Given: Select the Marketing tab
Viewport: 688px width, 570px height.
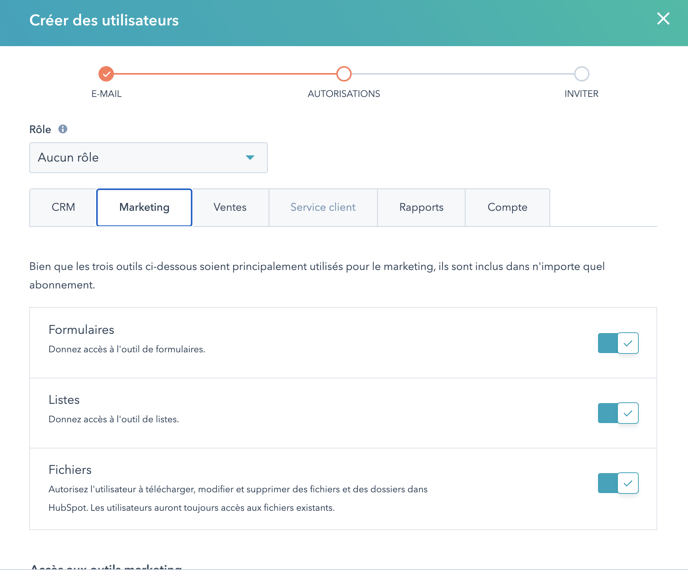Looking at the screenshot, I should click(144, 207).
